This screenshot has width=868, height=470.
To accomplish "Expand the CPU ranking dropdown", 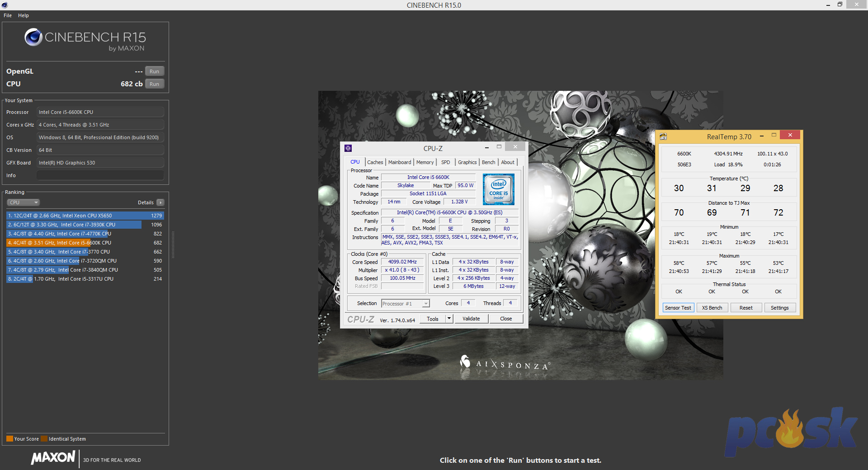I will (x=23, y=202).
